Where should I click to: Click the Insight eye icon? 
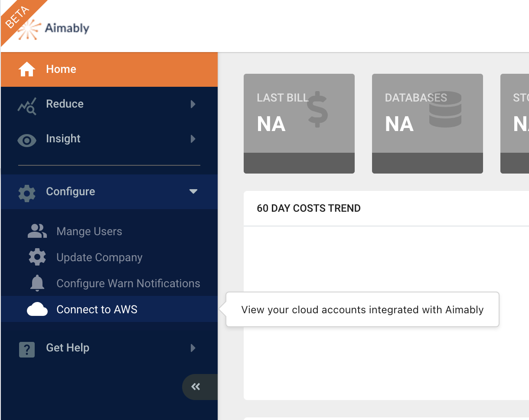(27, 141)
